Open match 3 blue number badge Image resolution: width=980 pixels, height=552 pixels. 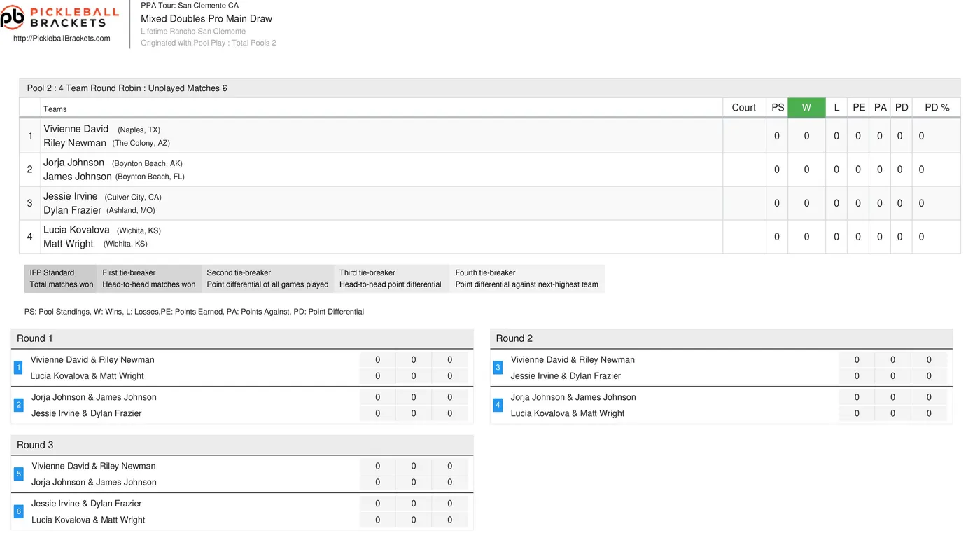coord(498,368)
